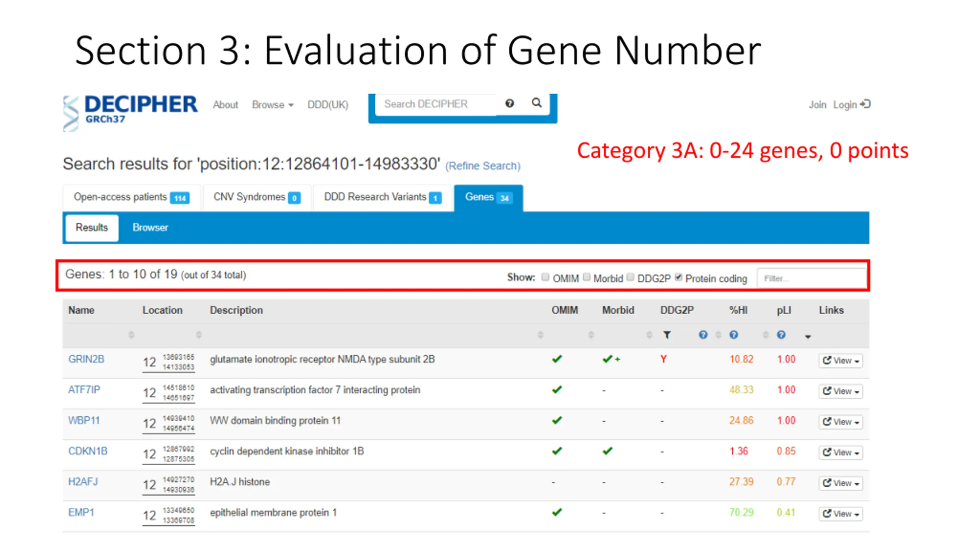Click the H2A.J histone description

pyautogui.click(x=240, y=482)
